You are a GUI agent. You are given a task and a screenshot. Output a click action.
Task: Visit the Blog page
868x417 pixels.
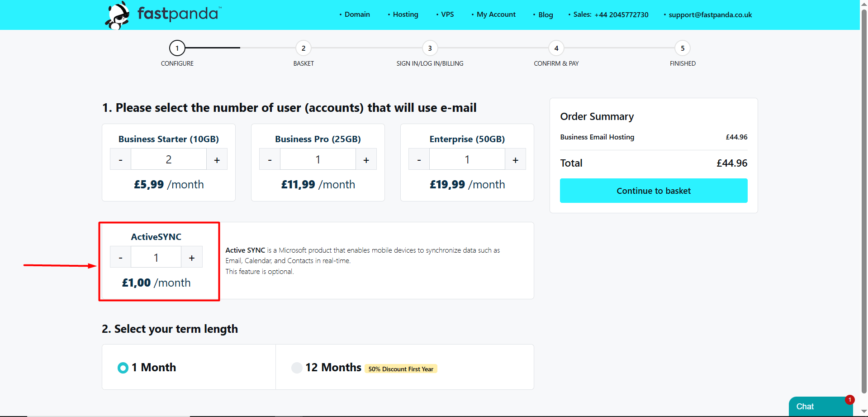click(545, 14)
